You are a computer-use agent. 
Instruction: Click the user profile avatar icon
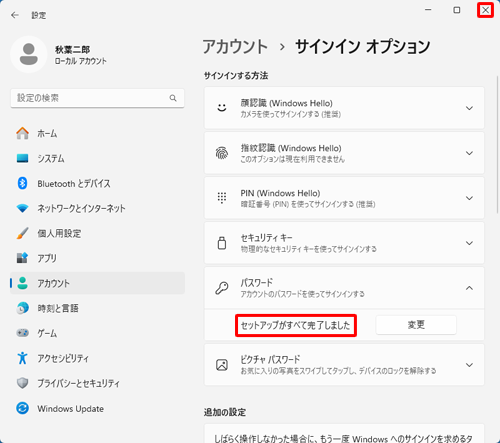pos(29,54)
